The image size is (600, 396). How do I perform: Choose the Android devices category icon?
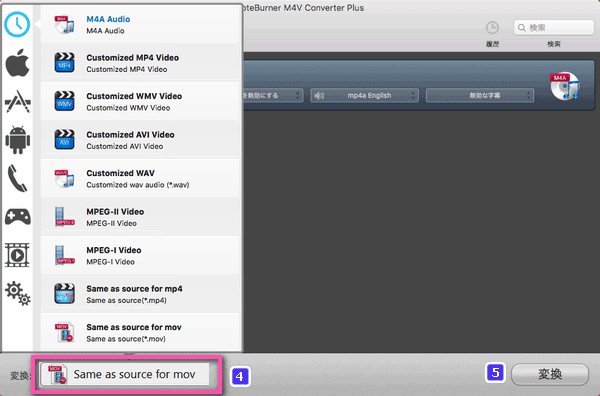[x=18, y=140]
